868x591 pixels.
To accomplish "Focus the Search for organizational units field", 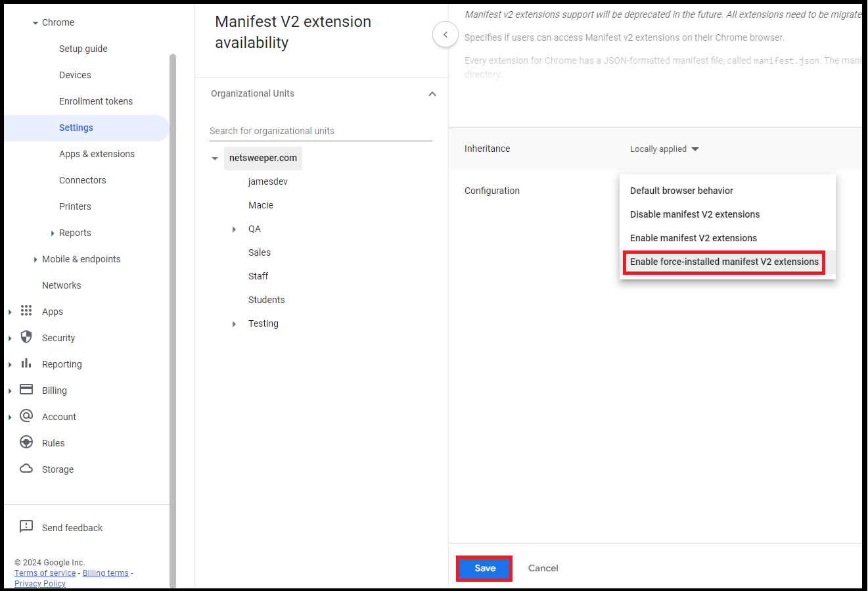I will pyautogui.click(x=321, y=131).
